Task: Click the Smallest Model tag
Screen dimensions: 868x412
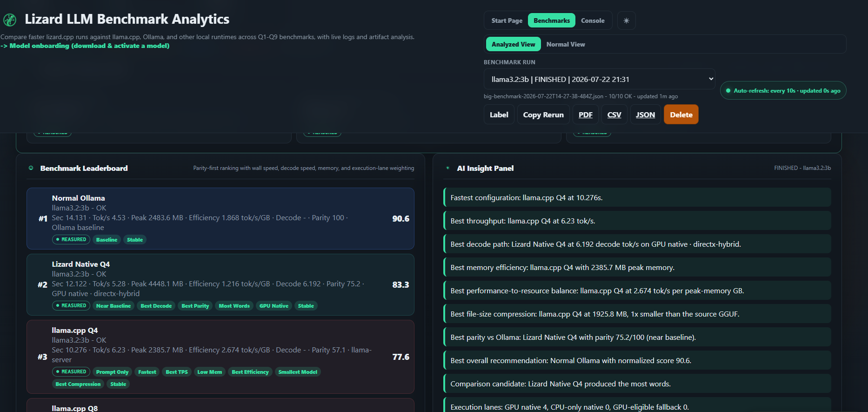Action: [x=298, y=372]
